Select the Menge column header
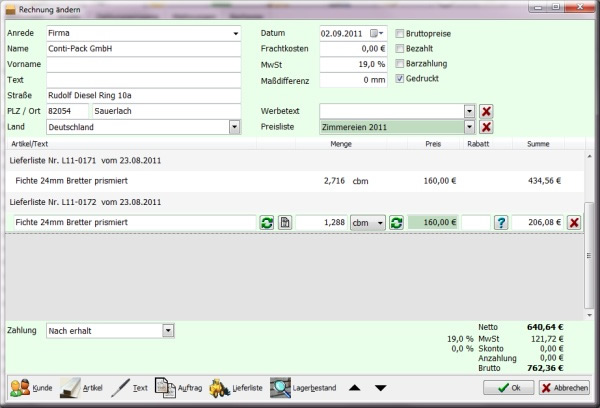Screen dimensions: 600x408 point(341,144)
